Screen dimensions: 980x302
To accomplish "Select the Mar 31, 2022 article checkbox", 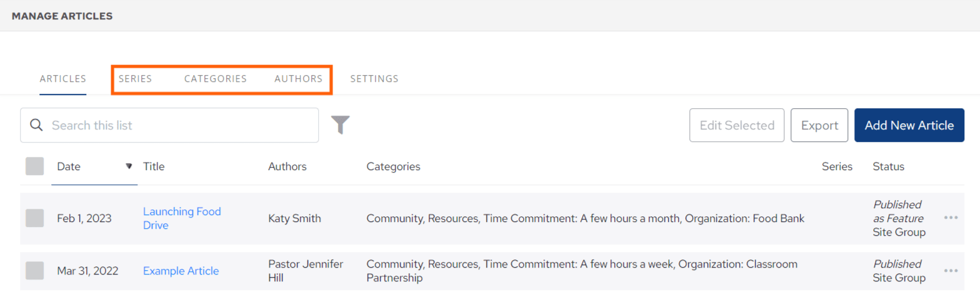I will (34, 271).
